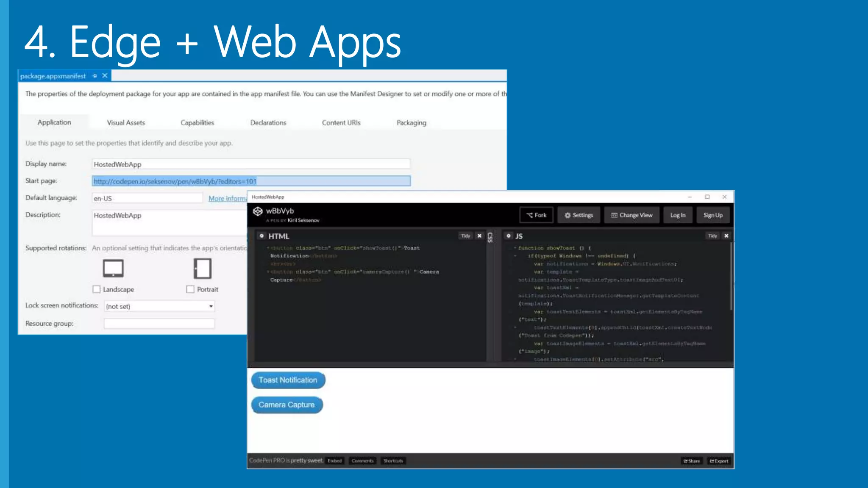868x488 pixels.
Task: Fork the wBbVyb pen
Action: click(537, 215)
